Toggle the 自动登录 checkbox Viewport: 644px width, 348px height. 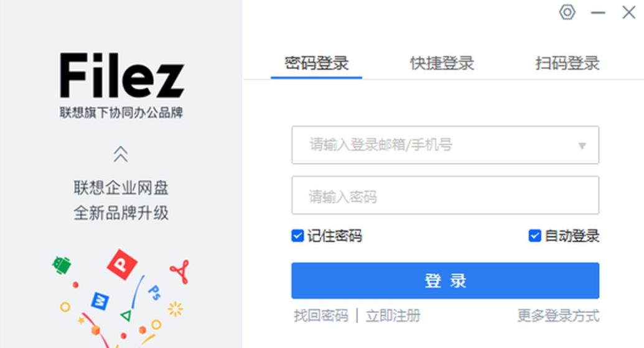(534, 236)
